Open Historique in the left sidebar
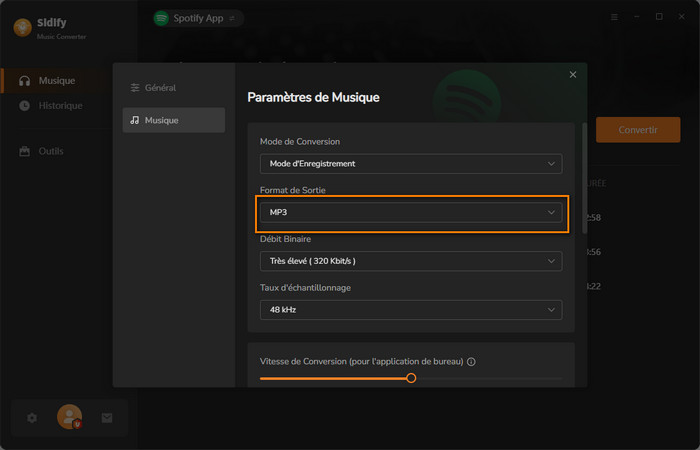700x450 pixels. tap(60, 106)
